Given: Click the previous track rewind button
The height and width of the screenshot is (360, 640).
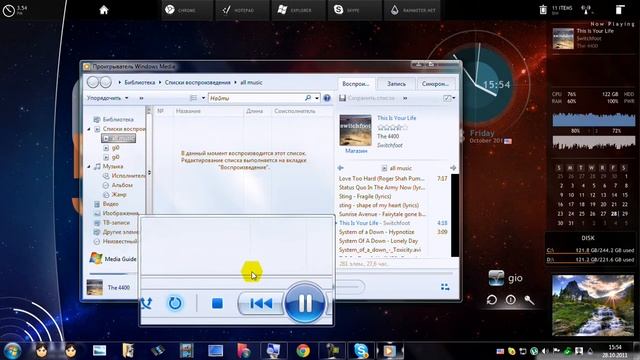Looking at the screenshot, I should click(x=261, y=303).
